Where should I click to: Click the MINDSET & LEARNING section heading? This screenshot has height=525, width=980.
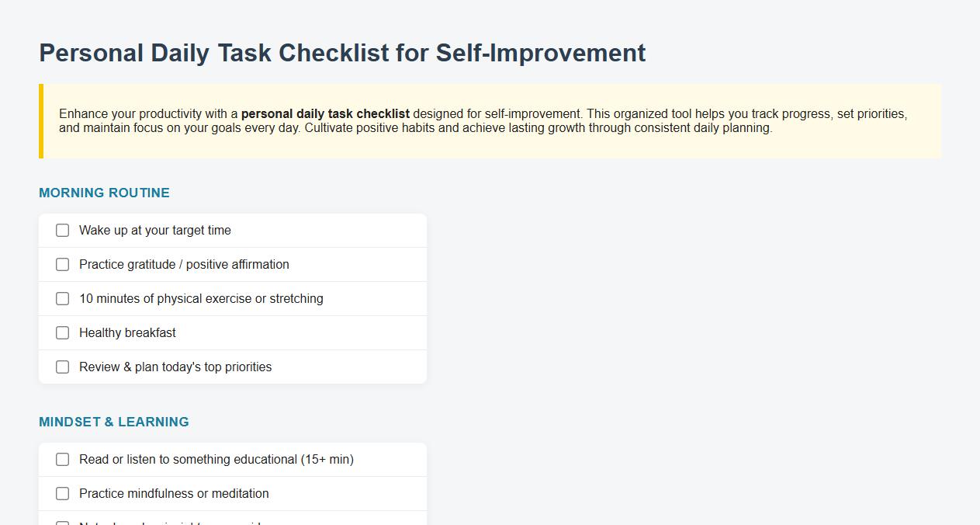113,422
